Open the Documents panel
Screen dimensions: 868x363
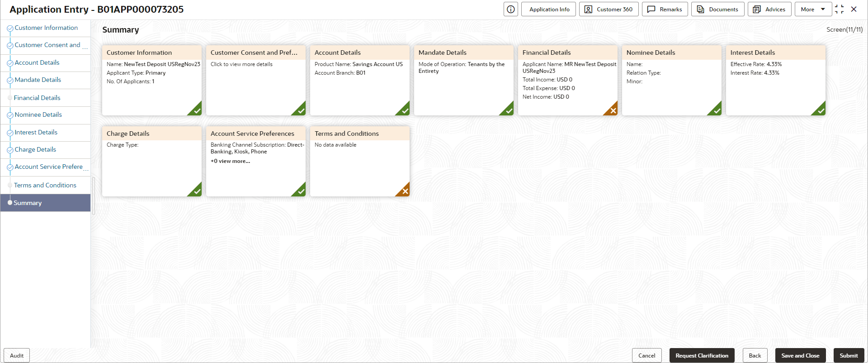pos(717,10)
